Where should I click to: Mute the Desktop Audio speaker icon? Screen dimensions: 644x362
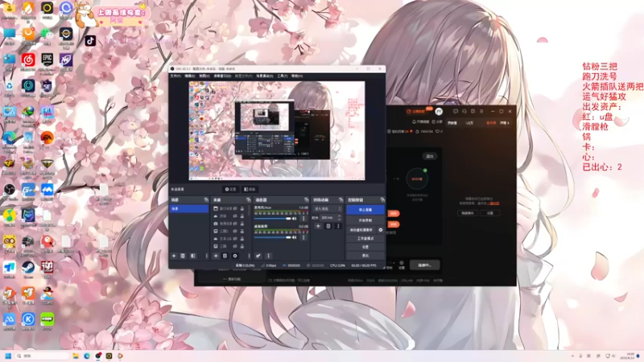(x=294, y=237)
